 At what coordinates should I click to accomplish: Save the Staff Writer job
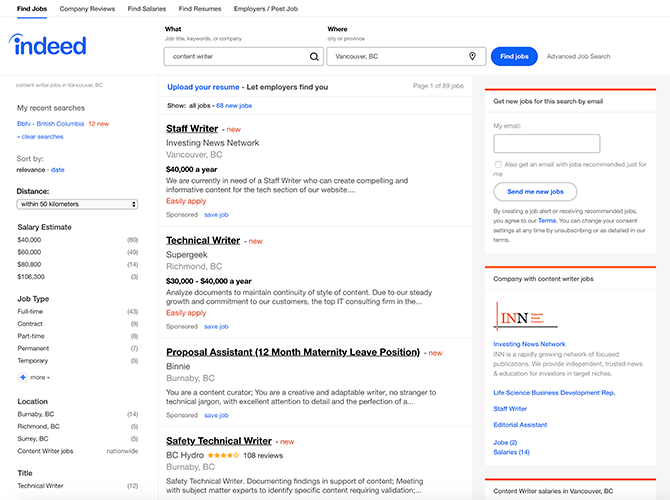click(x=216, y=215)
